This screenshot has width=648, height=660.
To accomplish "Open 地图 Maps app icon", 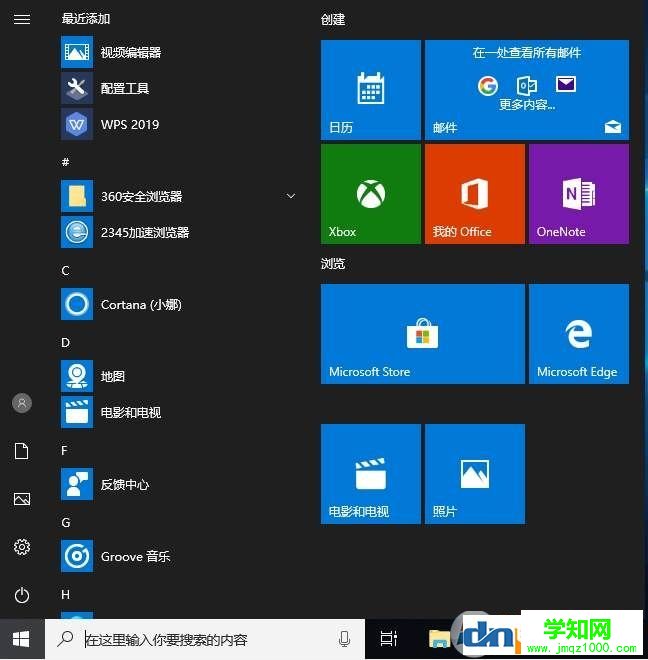I will [x=77, y=376].
